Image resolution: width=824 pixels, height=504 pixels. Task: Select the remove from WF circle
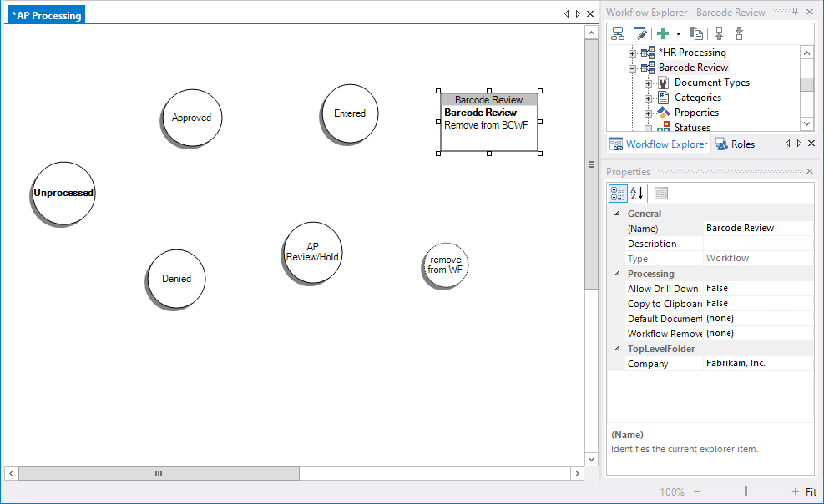(x=445, y=265)
